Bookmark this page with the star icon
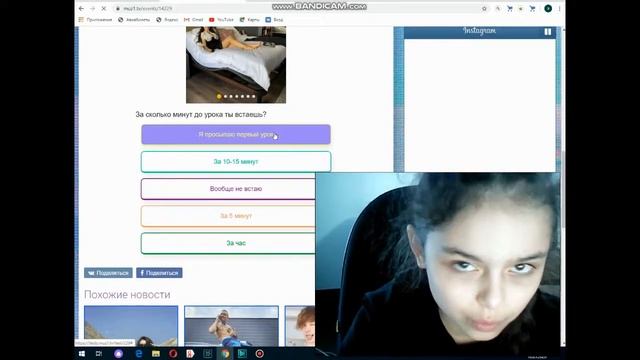Viewport: 640px width, 360px height. tap(484, 9)
